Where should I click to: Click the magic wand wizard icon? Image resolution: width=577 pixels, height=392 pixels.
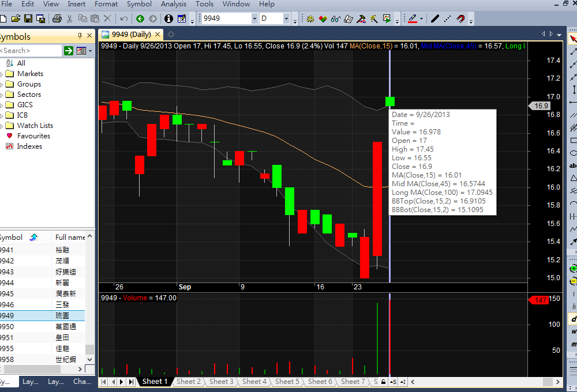374,19
